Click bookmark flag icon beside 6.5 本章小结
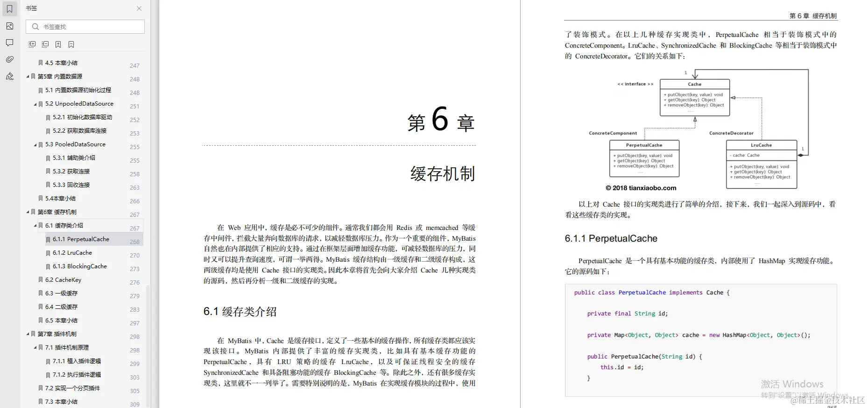 click(41, 321)
